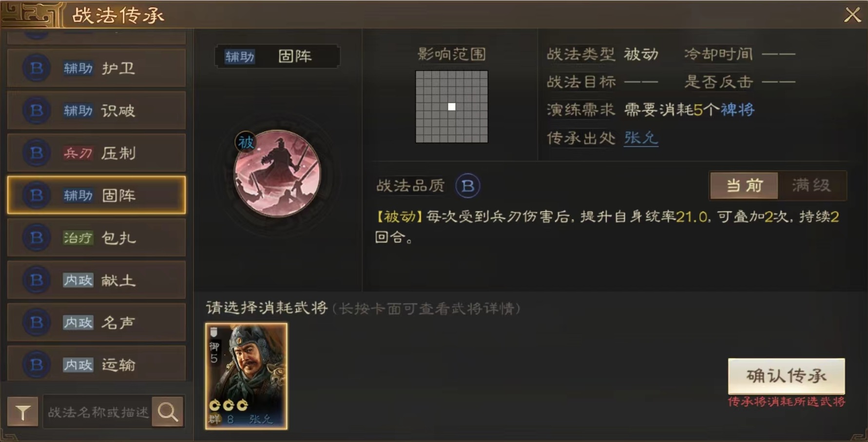Click the B rank icon of 护卫

[37, 68]
